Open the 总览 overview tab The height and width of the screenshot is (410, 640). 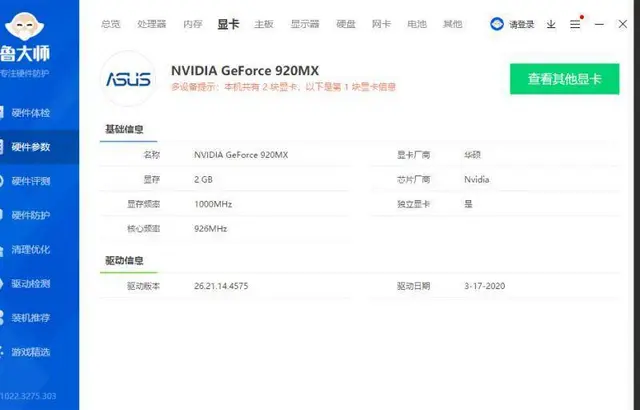point(111,24)
